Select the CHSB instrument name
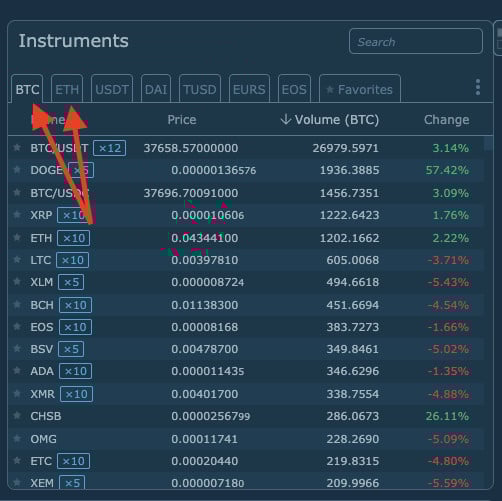 point(46,416)
